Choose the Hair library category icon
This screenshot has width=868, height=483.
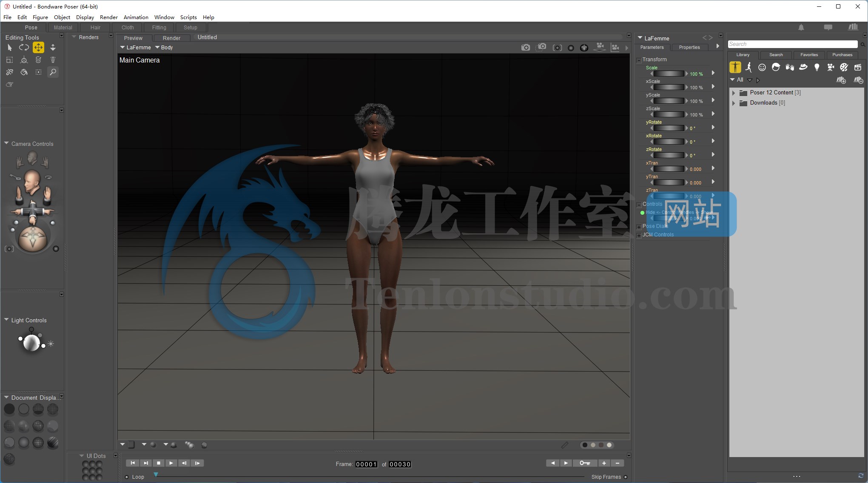click(x=776, y=67)
